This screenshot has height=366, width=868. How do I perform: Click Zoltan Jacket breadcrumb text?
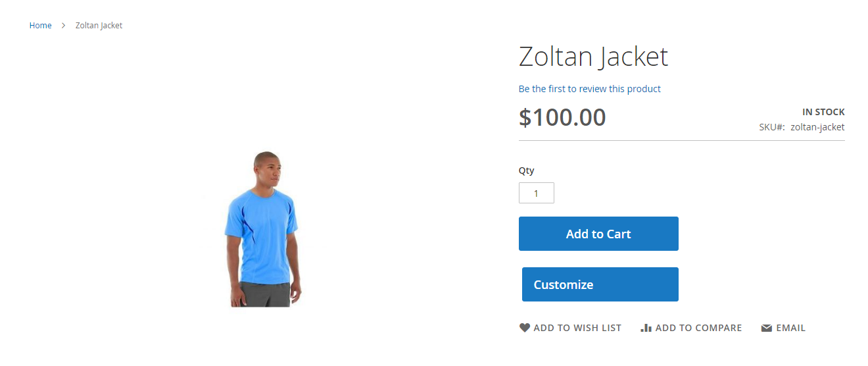point(99,26)
